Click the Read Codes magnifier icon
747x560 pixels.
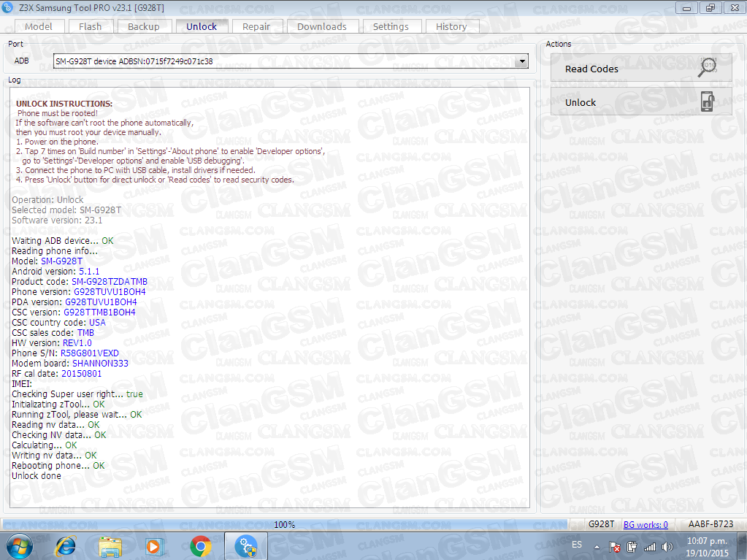[x=708, y=67]
